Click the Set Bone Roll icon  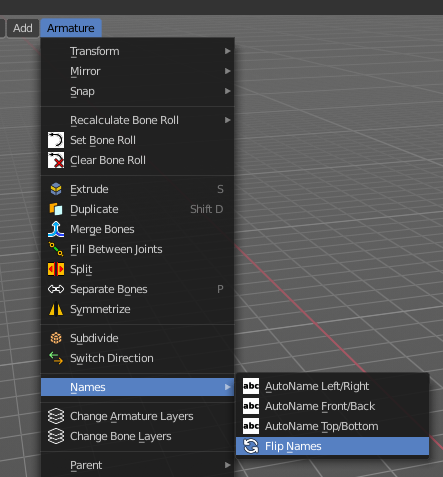pos(56,140)
